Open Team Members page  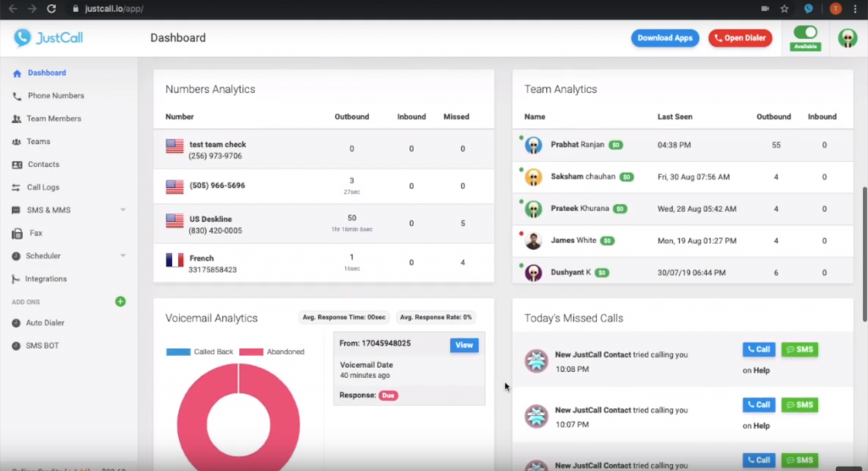point(53,119)
